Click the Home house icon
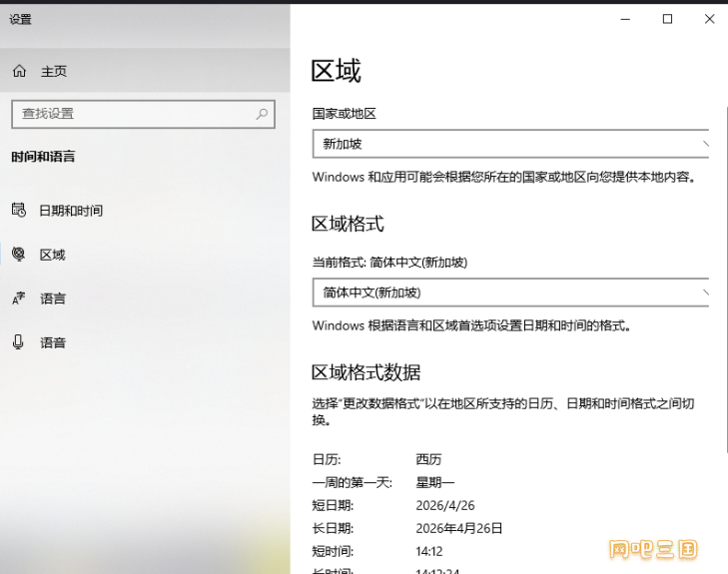Image resolution: width=728 pixels, height=574 pixels. click(20, 71)
